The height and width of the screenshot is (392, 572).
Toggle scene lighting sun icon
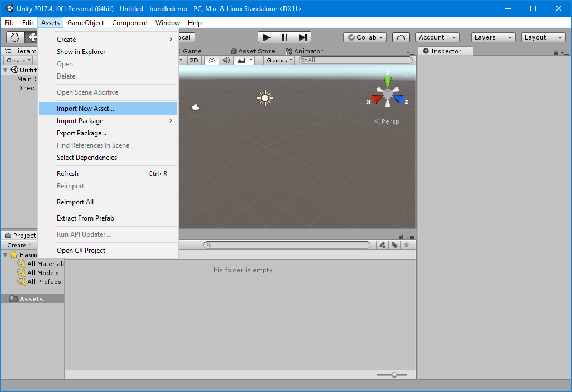click(x=212, y=60)
